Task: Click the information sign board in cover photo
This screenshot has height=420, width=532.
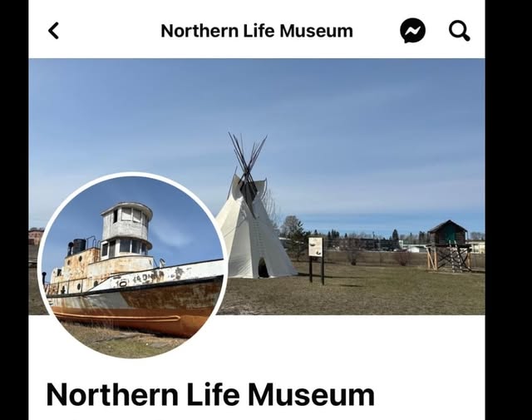Action: click(x=316, y=247)
